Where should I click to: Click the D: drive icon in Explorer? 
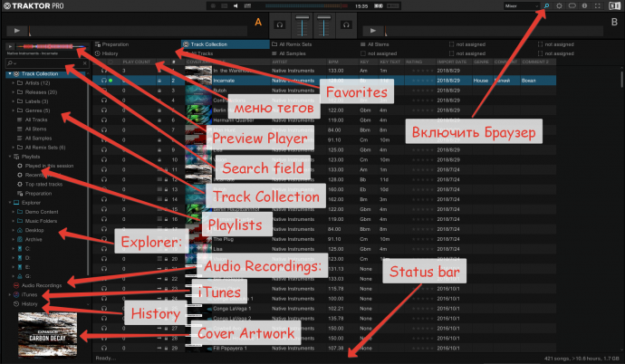[20, 258]
